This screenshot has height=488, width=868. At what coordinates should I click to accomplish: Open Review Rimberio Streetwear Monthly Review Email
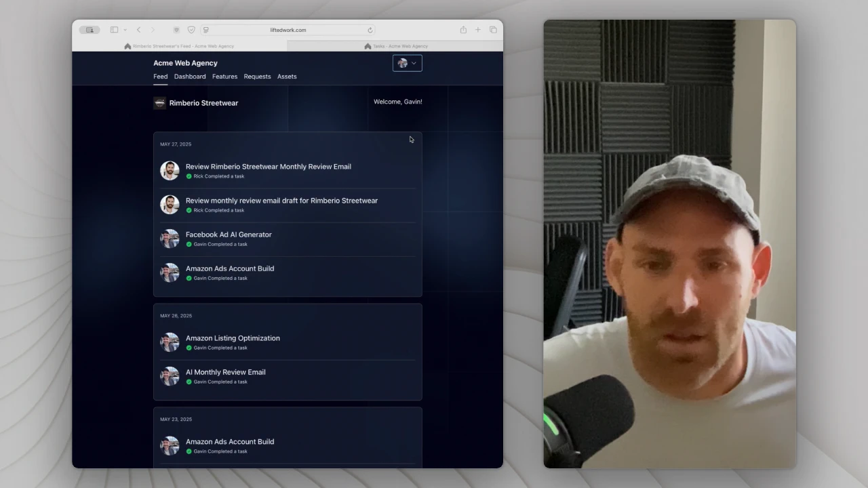pos(269,167)
